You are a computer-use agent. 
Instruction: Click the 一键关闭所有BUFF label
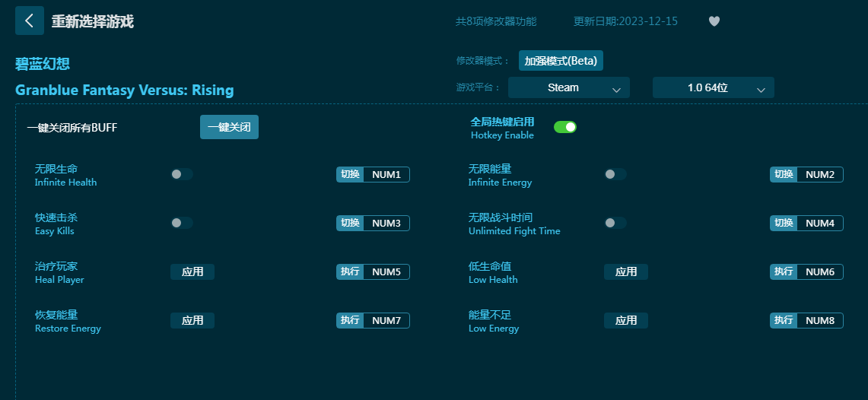click(72, 128)
